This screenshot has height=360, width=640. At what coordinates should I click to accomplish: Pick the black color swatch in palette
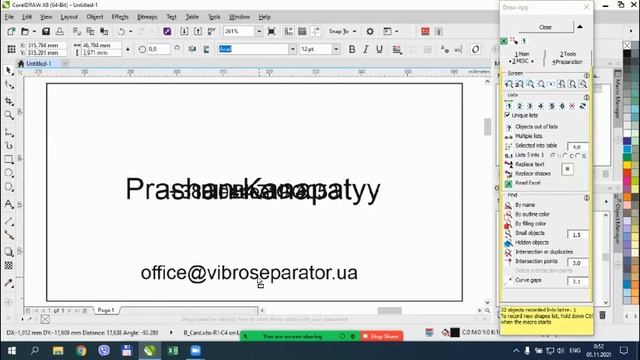pyautogui.click(x=627, y=53)
